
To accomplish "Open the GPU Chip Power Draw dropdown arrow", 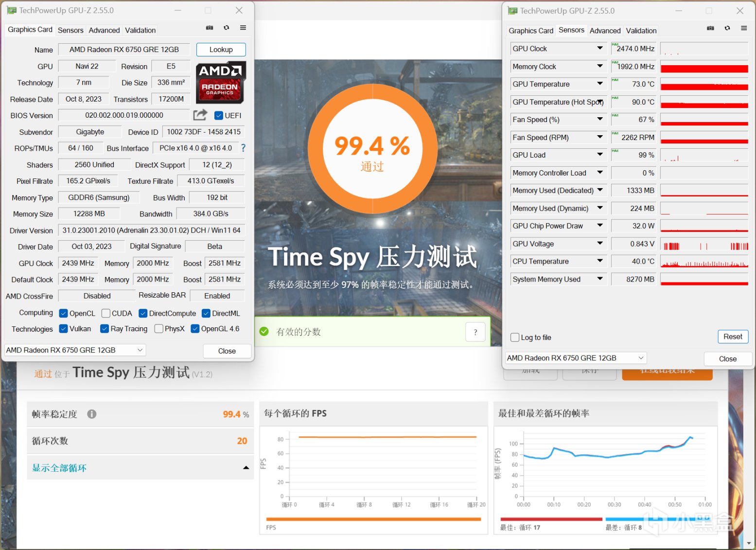I will [600, 226].
